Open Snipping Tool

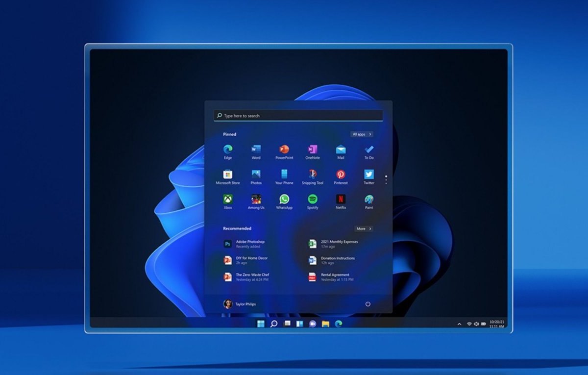click(313, 177)
